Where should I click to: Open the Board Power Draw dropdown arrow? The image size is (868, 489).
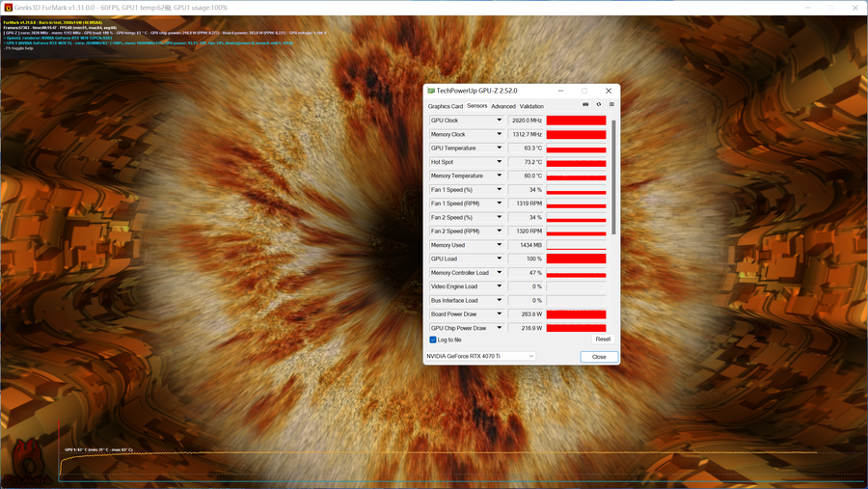499,314
